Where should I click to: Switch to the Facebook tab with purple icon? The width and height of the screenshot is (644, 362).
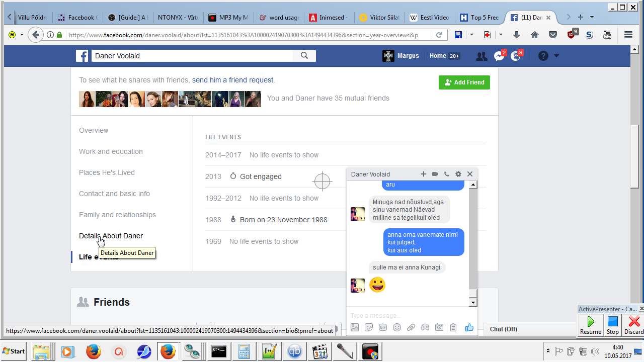(x=77, y=17)
